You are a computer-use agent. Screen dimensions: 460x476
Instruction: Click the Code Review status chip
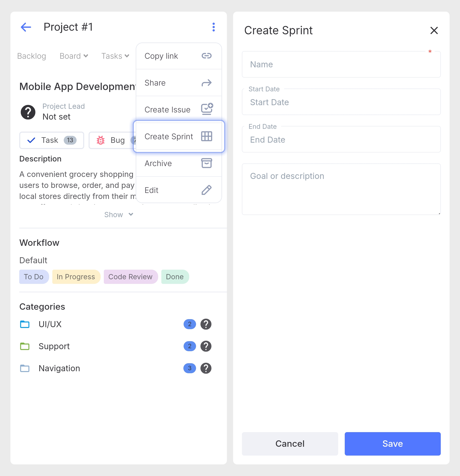pos(130,277)
